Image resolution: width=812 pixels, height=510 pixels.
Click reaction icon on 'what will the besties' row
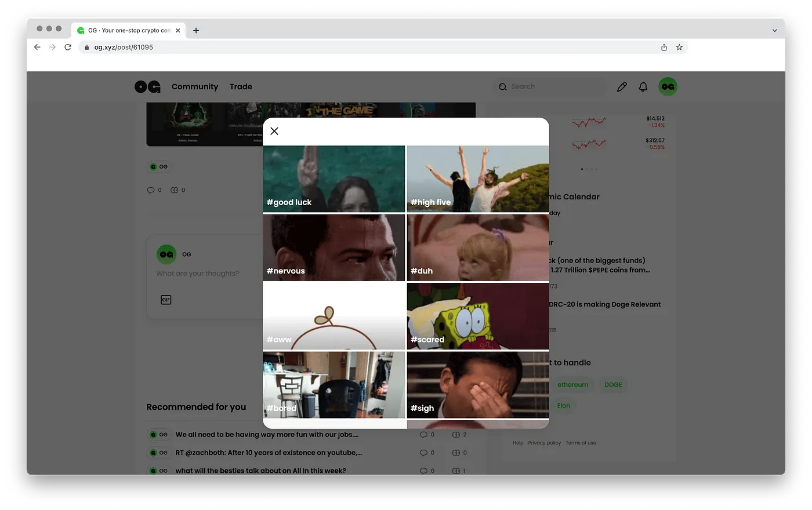456,471
